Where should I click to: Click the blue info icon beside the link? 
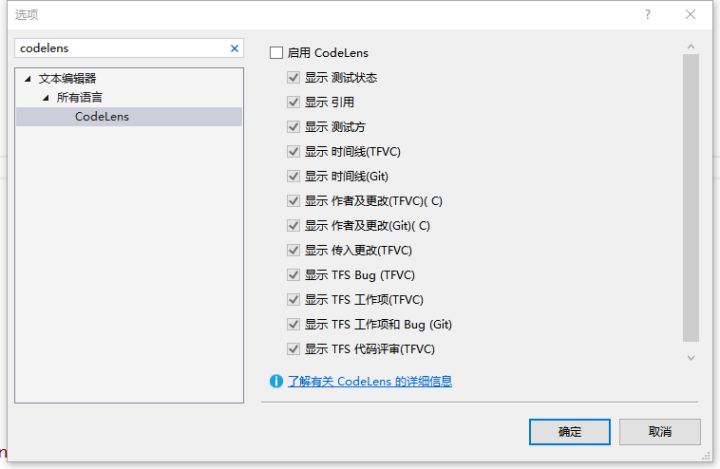pyautogui.click(x=276, y=381)
